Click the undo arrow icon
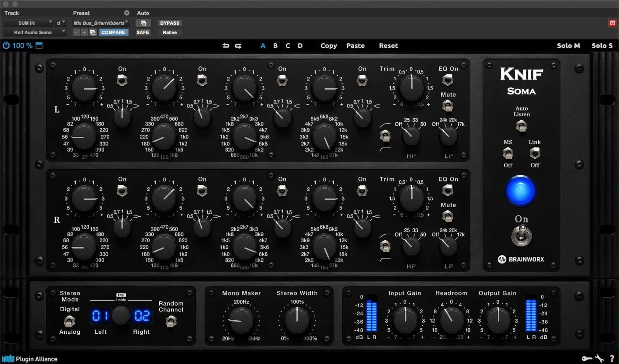 point(226,45)
